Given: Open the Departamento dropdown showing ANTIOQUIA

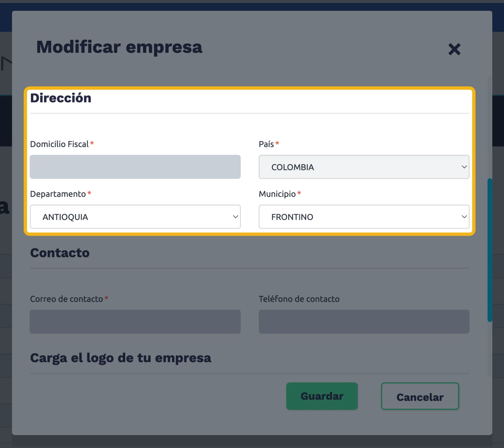Looking at the screenshot, I should pos(135,217).
